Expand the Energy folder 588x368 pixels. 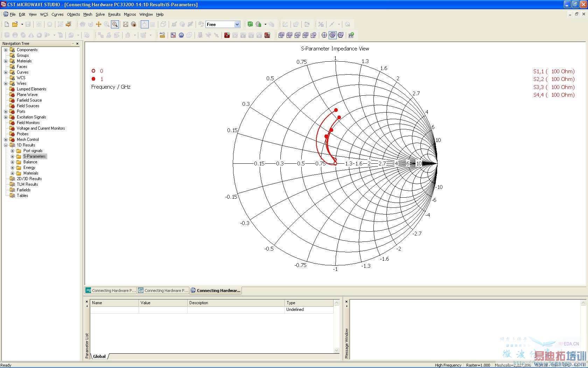coord(12,168)
